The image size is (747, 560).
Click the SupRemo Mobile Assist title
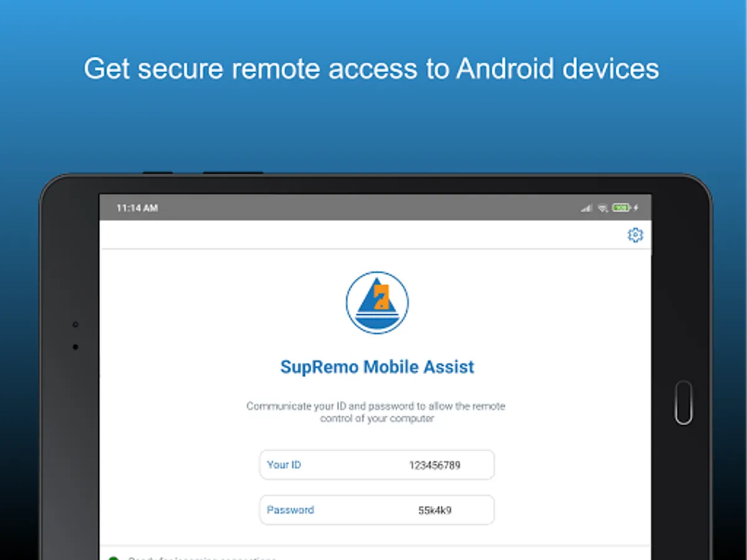point(377,366)
